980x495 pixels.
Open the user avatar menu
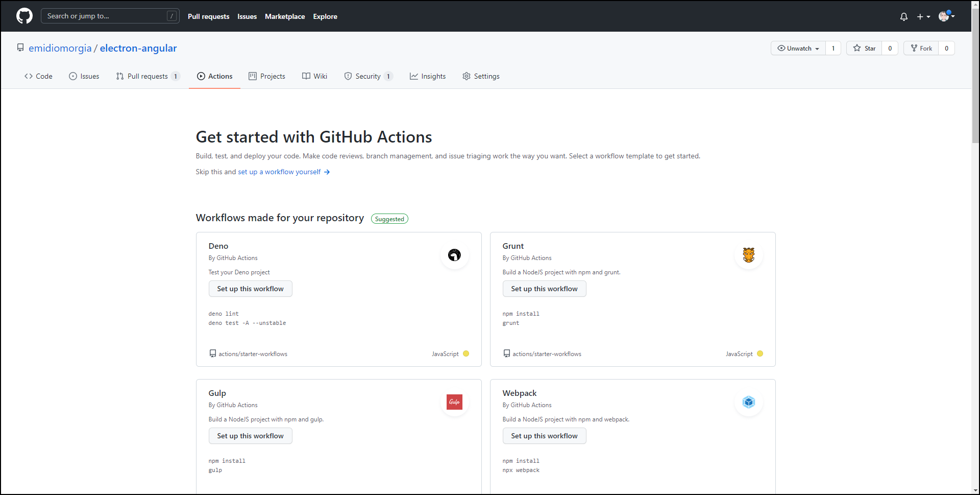(x=946, y=16)
